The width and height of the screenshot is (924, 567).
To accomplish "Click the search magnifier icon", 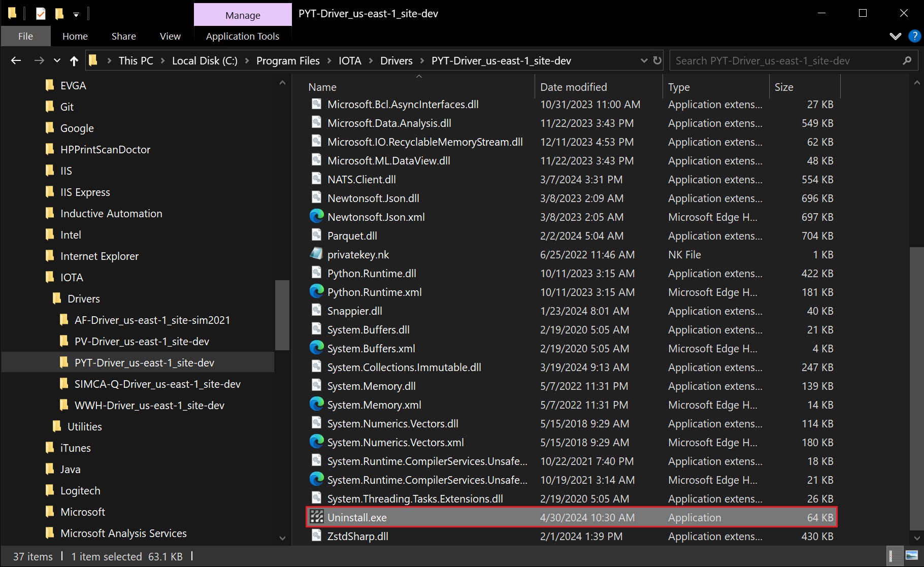I will point(907,61).
